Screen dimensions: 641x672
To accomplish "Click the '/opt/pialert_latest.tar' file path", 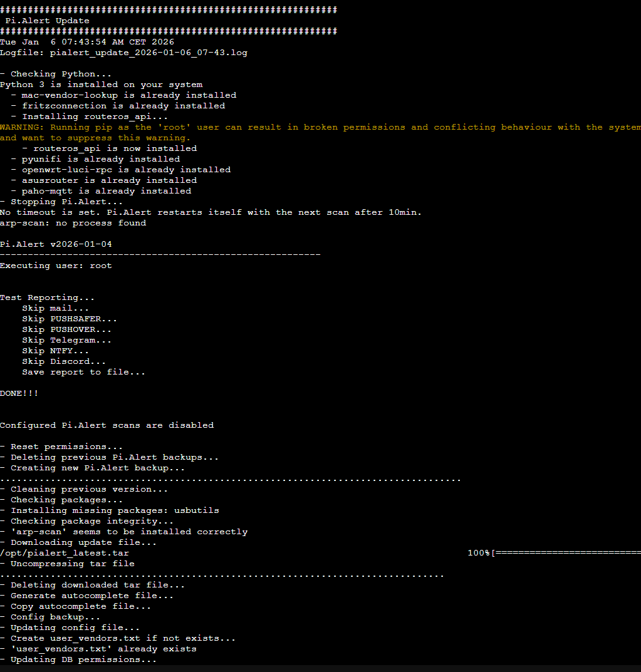I will pos(65,553).
